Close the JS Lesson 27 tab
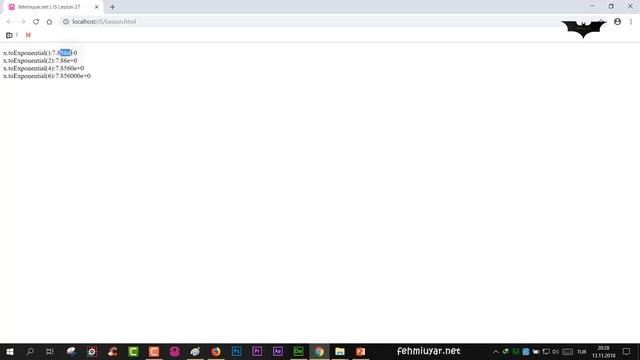The image size is (640, 360). coord(97,7)
